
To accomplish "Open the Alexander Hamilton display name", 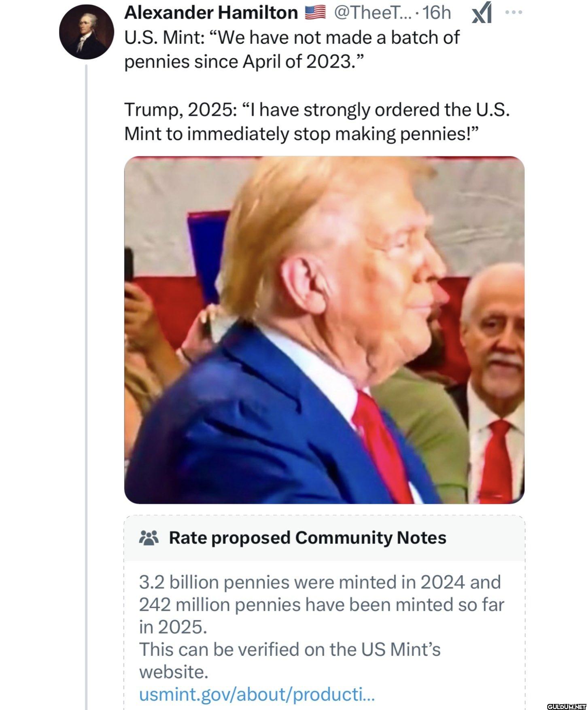I will (x=211, y=13).
